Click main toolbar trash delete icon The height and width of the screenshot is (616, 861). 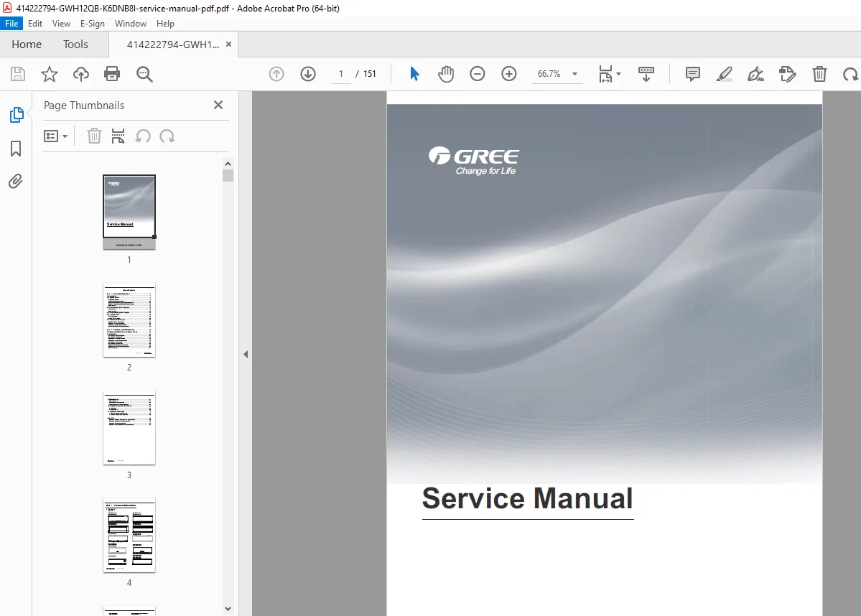819,73
